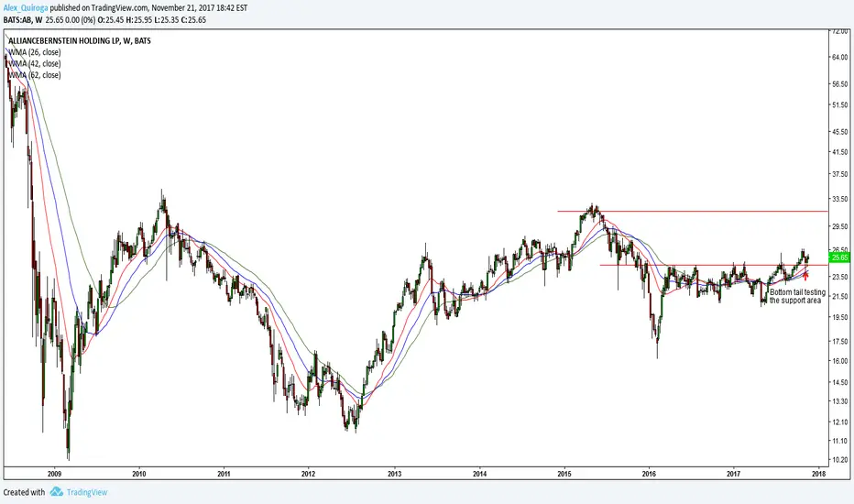
Task: Click the 16.00 price axis label
Action: click(840, 361)
